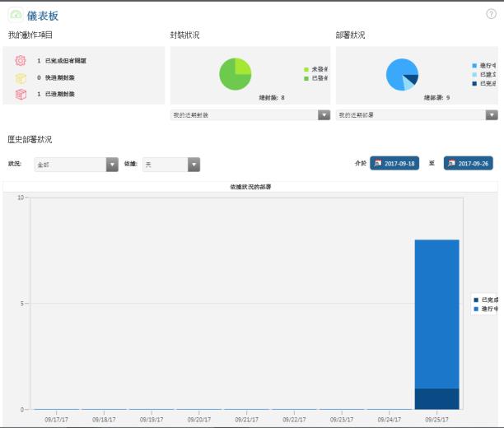This screenshot has height=428, width=504.
Task: Click the 進行中 bar segment on 09/25/17
Action: tap(436, 314)
